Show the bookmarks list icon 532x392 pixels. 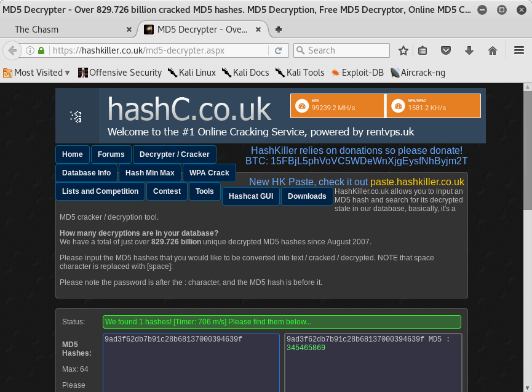tap(423, 50)
